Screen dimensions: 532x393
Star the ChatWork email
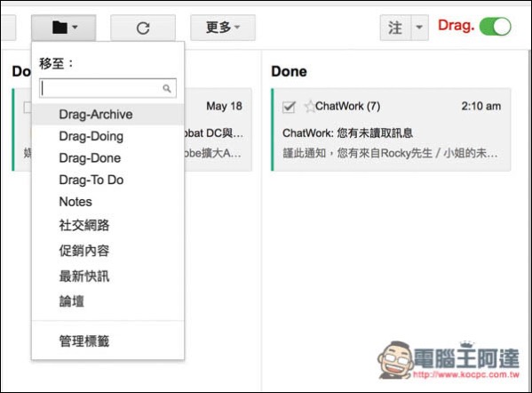point(309,107)
